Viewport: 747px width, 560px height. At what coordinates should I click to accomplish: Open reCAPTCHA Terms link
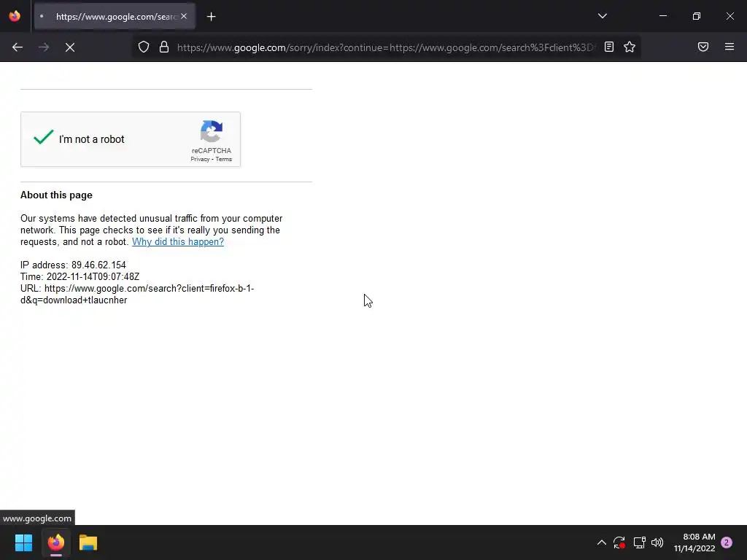tap(223, 159)
